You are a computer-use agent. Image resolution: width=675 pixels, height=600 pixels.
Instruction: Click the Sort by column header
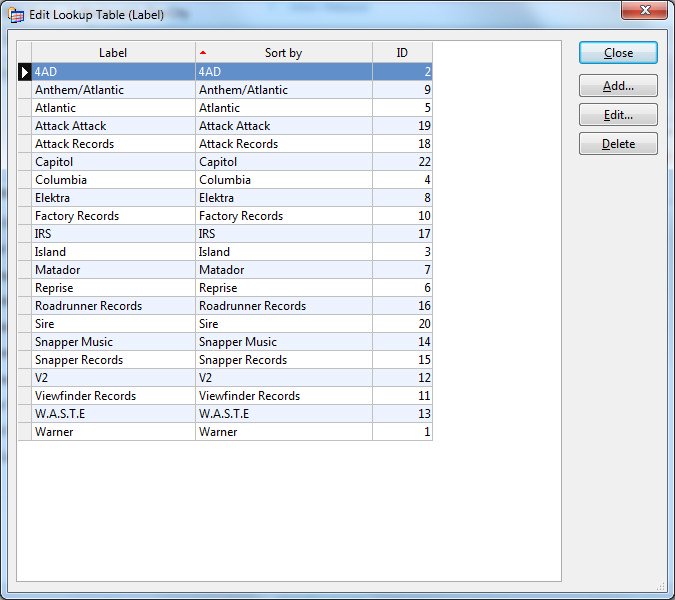[283, 53]
